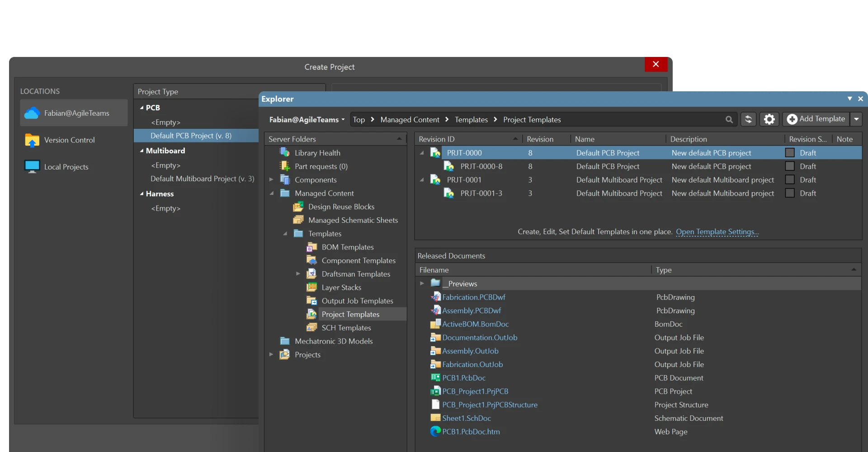Click the Add Template button
The height and width of the screenshot is (452, 868).
click(816, 119)
